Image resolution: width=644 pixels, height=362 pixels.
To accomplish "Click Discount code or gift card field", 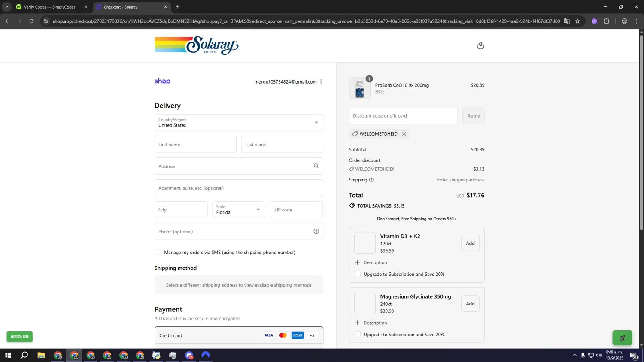I will pyautogui.click(x=403, y=116).
